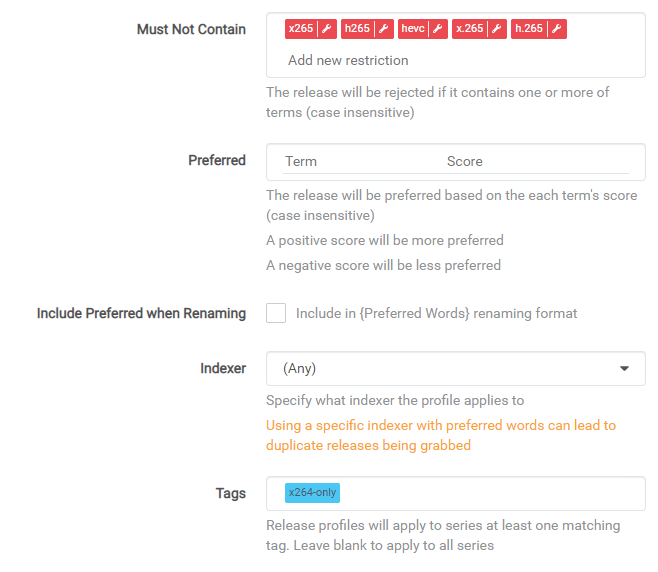Enable Include Preferred when Renaming checkbox

[x=276, y=313]
